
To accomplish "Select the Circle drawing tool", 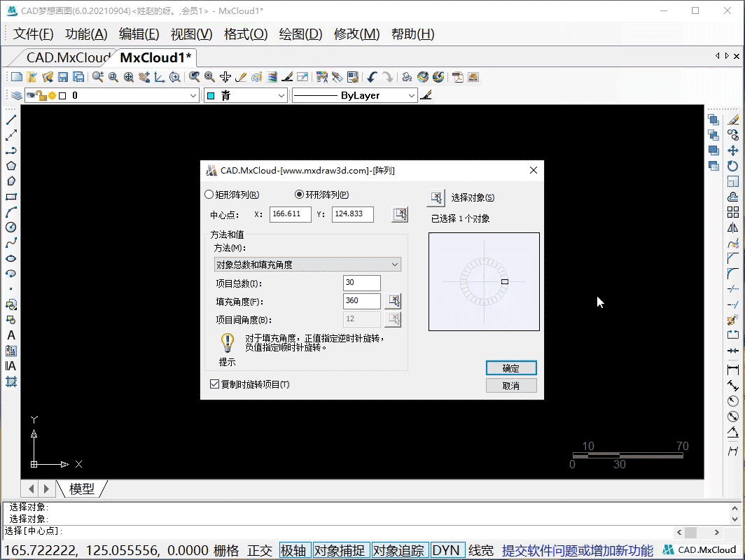I will click(11, 227).
